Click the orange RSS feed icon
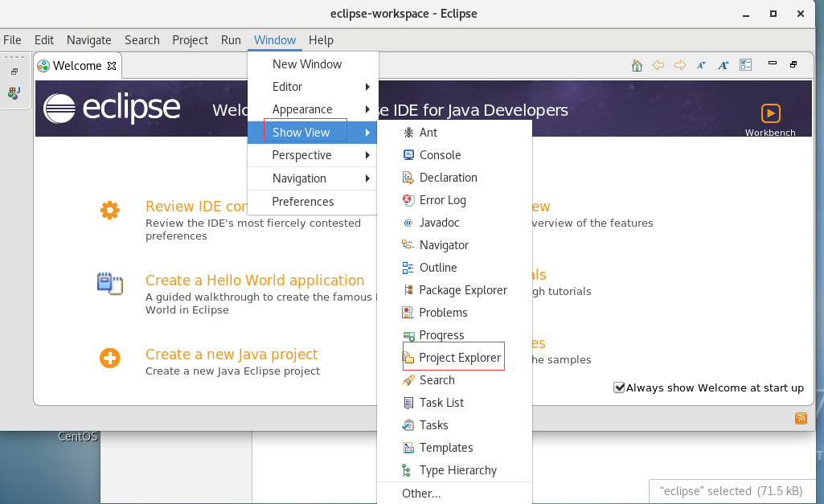Viewport: 824px width, 504px height. click(801, 418)
